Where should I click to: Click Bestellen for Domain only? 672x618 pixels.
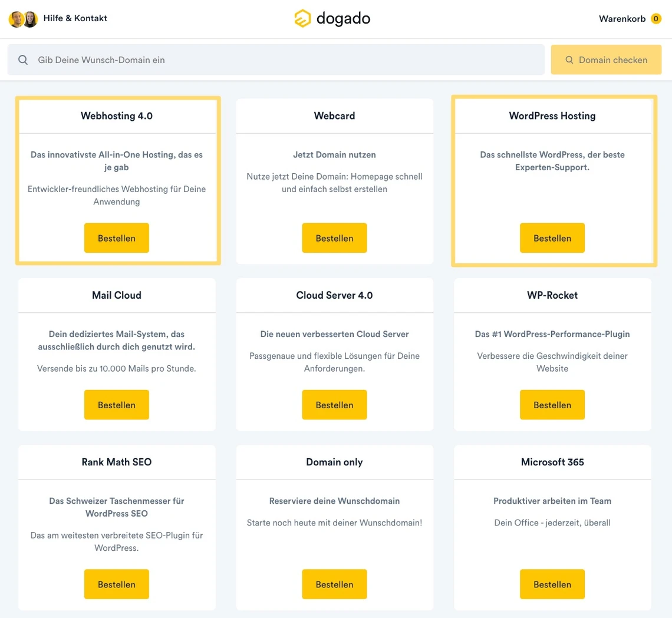click(334, 584)
